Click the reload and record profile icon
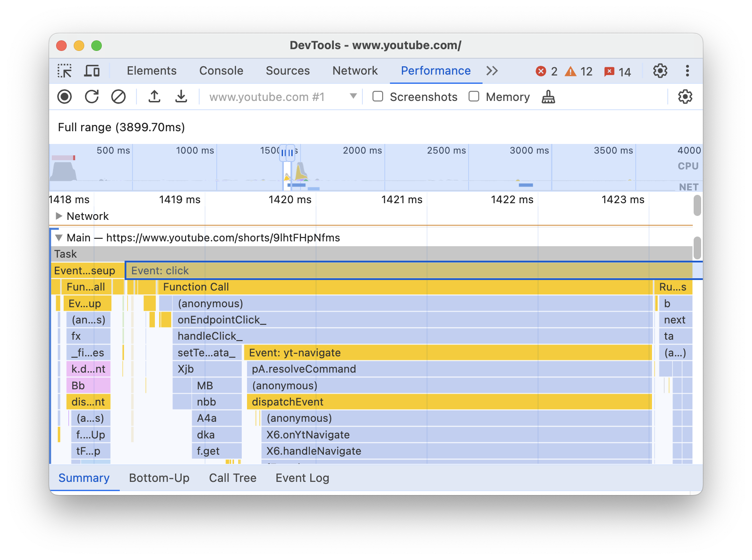Viewport: 752px width, 560px height. (x=92, y=97)
